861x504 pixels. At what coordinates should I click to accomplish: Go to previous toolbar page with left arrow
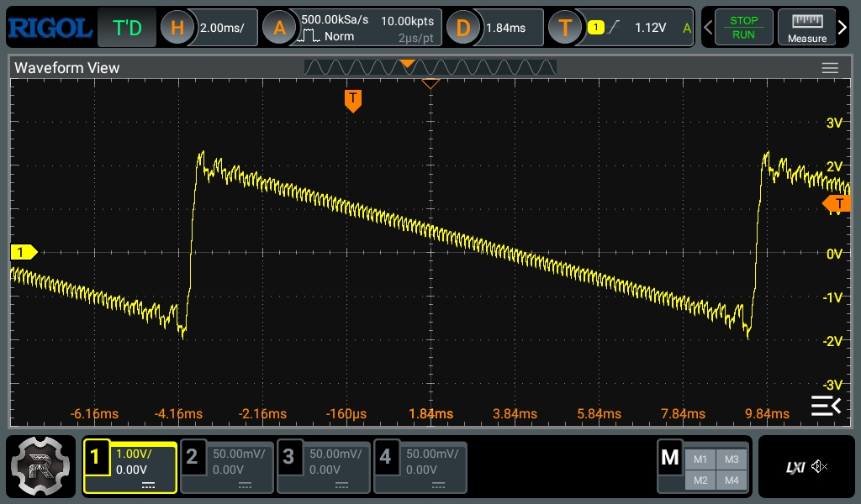708,27
